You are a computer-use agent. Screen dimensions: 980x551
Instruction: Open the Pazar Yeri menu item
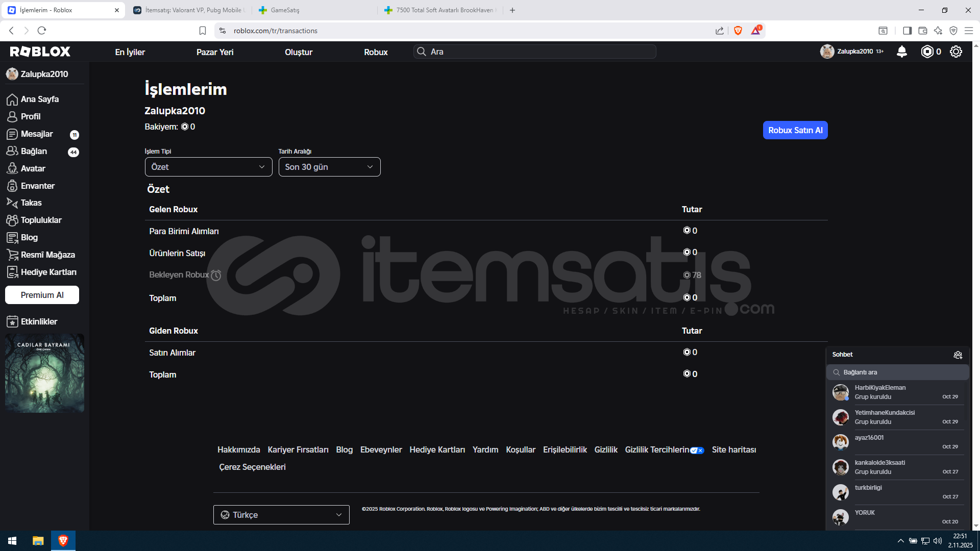(215, 52)
